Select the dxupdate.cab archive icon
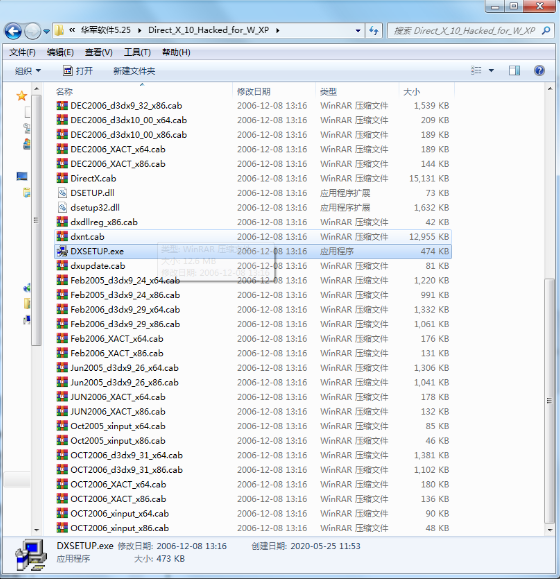The width and height of the screenshot is (560, 580). click(62, 266)
